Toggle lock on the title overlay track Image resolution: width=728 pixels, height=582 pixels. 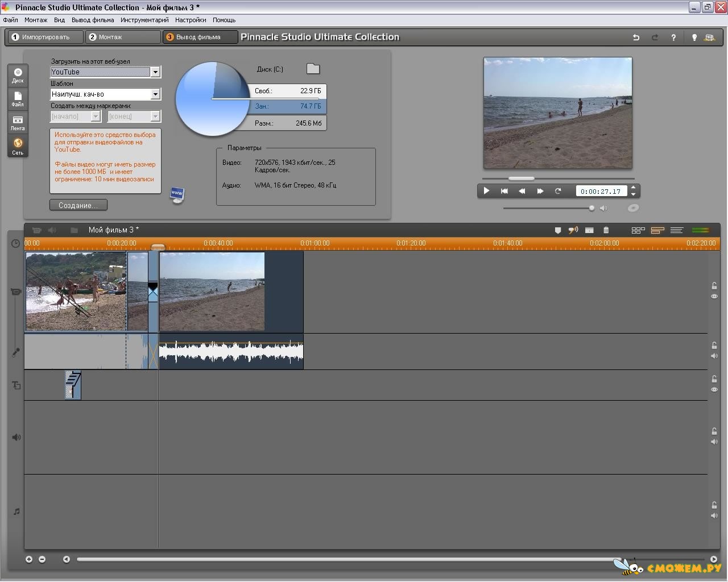click(x=714, y=379)
